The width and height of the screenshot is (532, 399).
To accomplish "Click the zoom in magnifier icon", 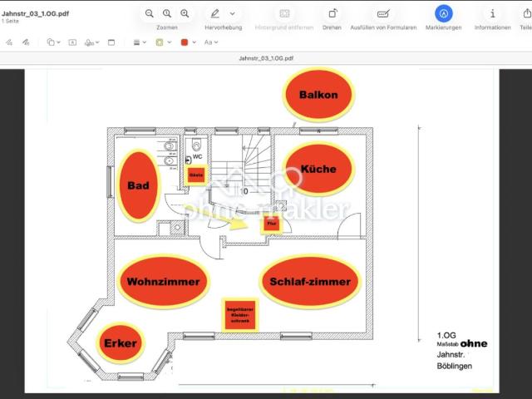I will pos(185,13).
